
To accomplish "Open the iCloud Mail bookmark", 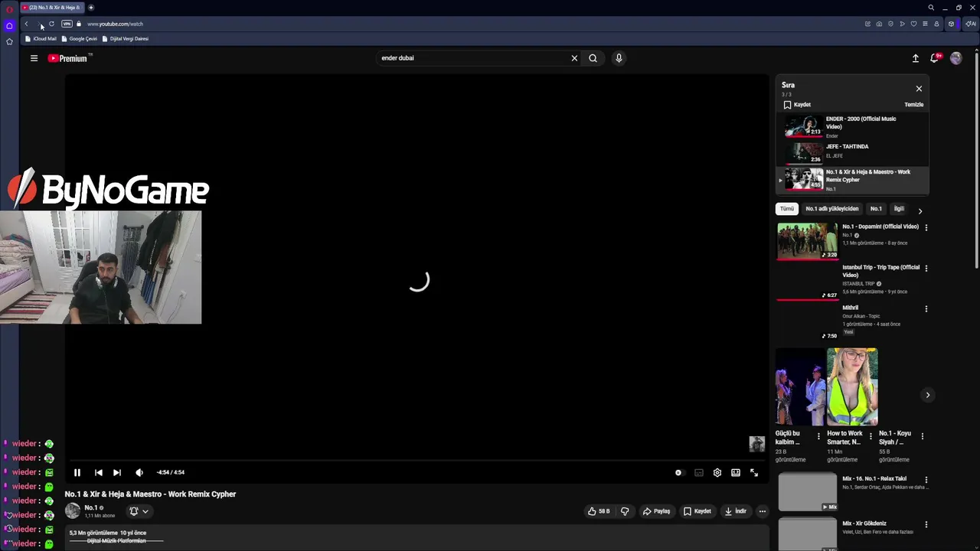I will point(41,39).
